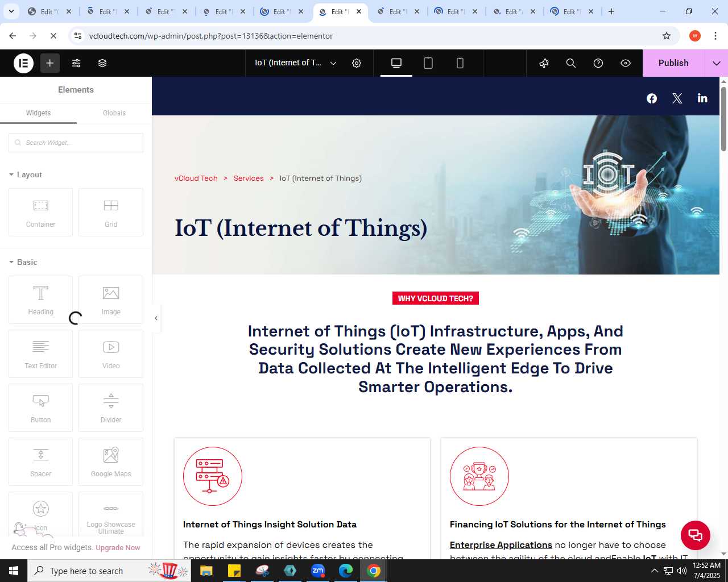Select the Container widget
Viewport: 728px width, 582px height.
41,212
